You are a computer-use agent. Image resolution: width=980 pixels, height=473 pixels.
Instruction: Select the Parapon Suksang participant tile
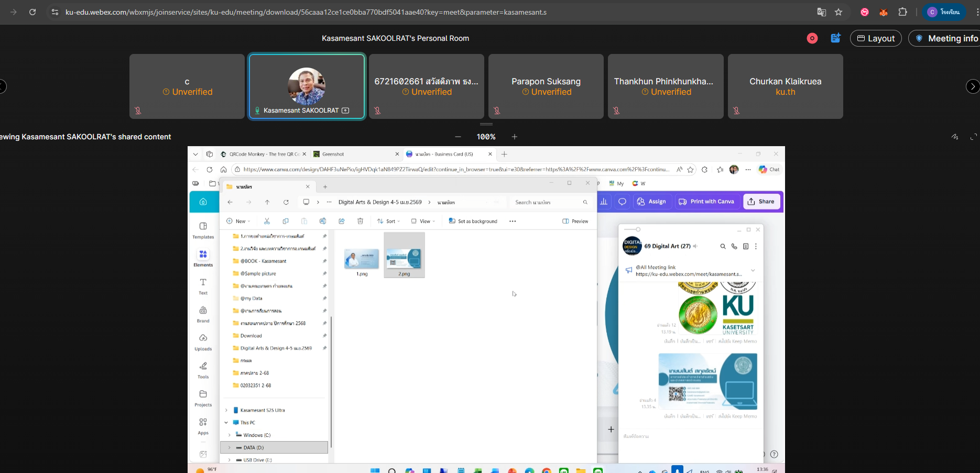pos(546,86)
